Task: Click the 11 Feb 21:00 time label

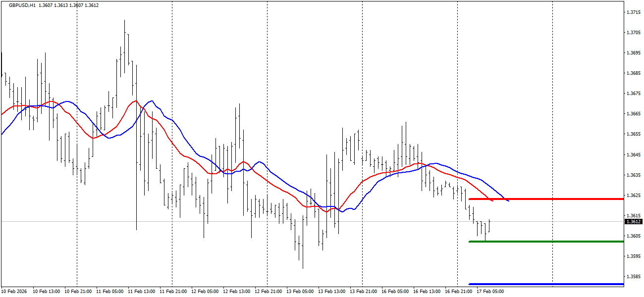Action: pyautogui.click(x=173, y=292)
